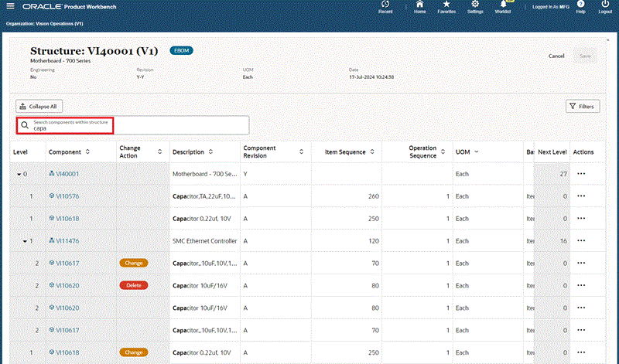This screenshot has height=364, width=619.
Task: Click the Change badge on last VI10618 row
Action: pos(134,352)
